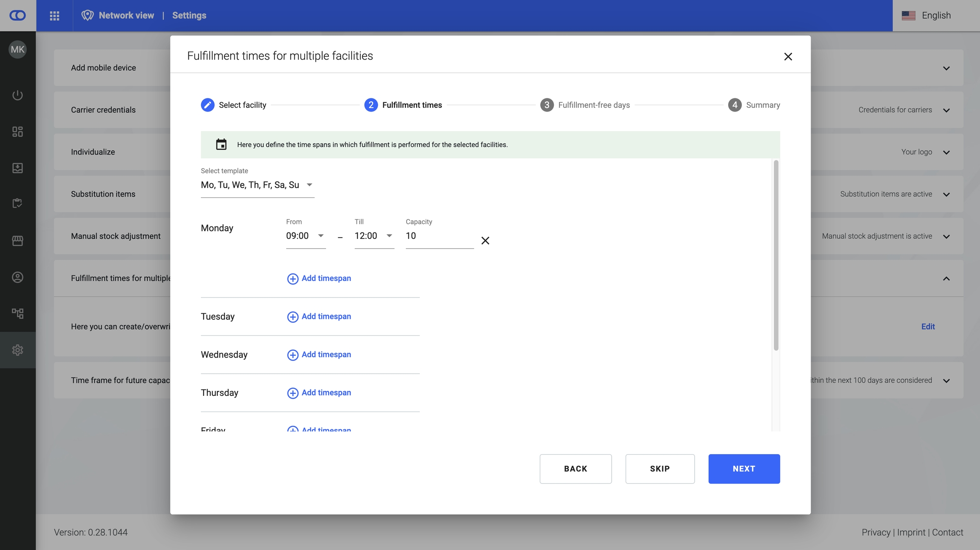This screenshot has width=980, height=550.
Task: Click the power icon in sidebar
Action: pos(17,95)
